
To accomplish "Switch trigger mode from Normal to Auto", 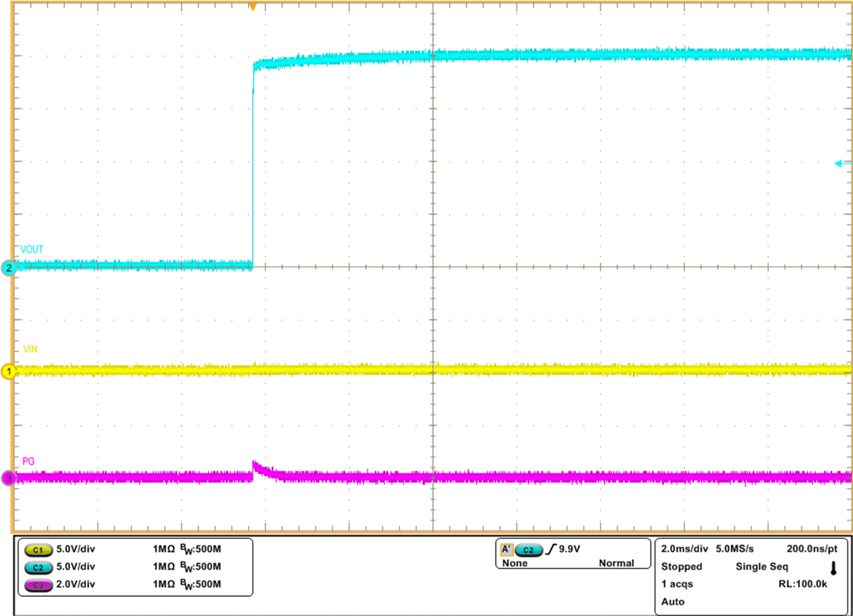I will click(x=617, y=563).
